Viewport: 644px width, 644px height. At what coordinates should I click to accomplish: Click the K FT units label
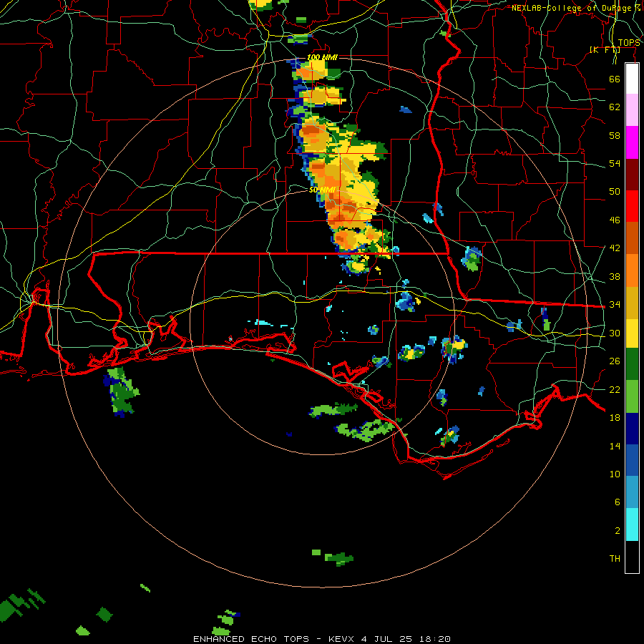tap(605, 49)
